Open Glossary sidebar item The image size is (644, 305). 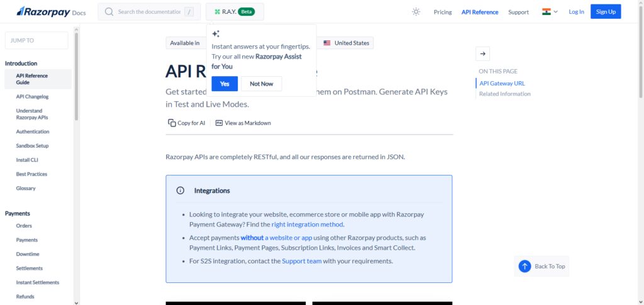[x=26, y=189]
